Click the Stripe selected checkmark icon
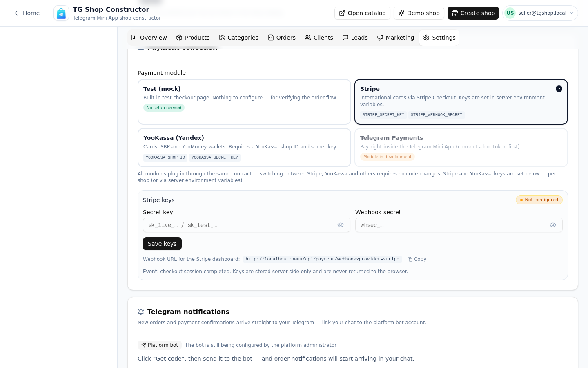This screenshot has width=588, height=368. pyautogui.click(x=559, y=89)
